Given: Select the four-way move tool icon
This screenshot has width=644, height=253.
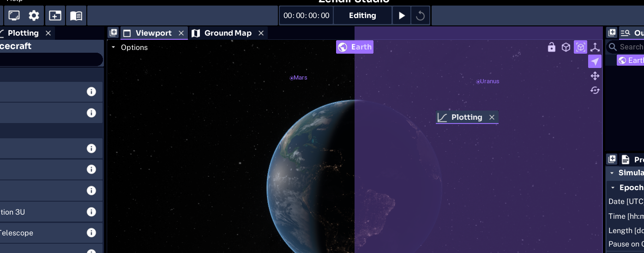Looking at the screenshot, I should pos(595,76).
